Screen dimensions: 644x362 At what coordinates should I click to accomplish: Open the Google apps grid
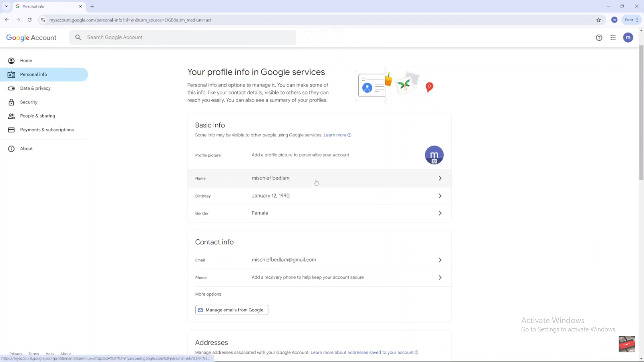(613, 37)
